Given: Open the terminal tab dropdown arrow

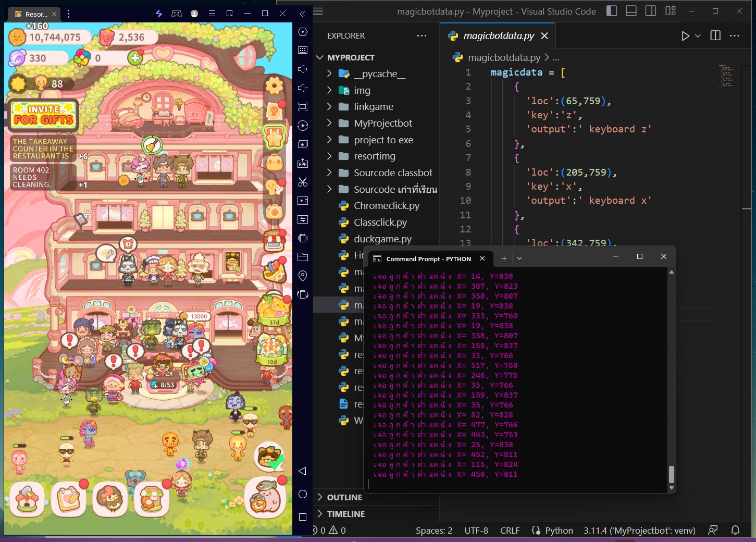Looking at the screenshot, I should (x=519, y=258).
